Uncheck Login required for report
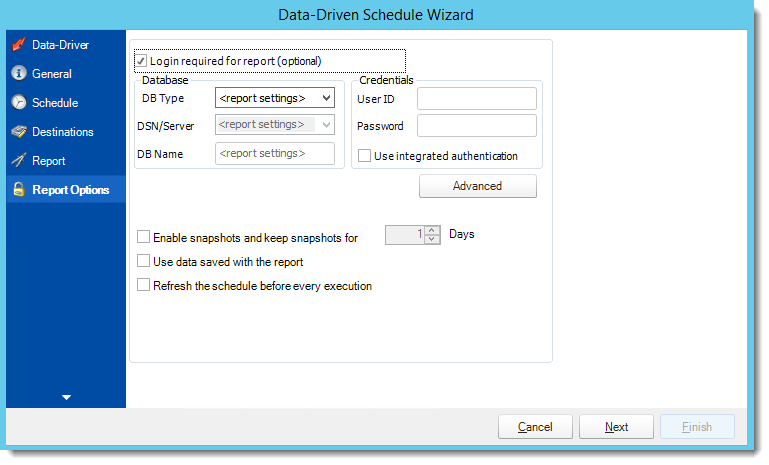Image resolution: width=769 pixels, height=465 pixels. coord(141,61)
